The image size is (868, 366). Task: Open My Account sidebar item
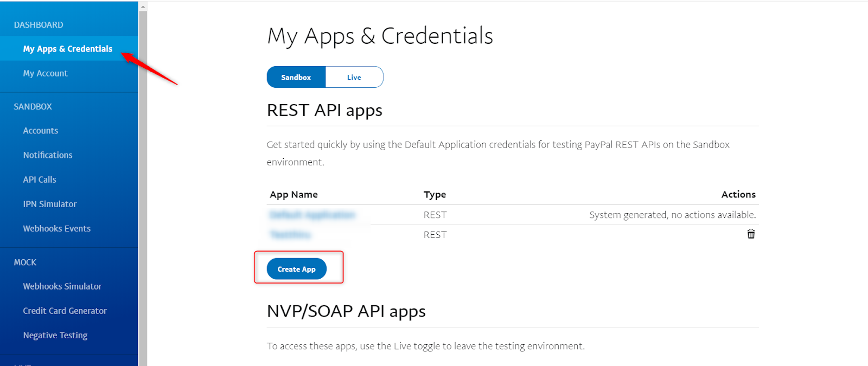click(x=45, y=73)
